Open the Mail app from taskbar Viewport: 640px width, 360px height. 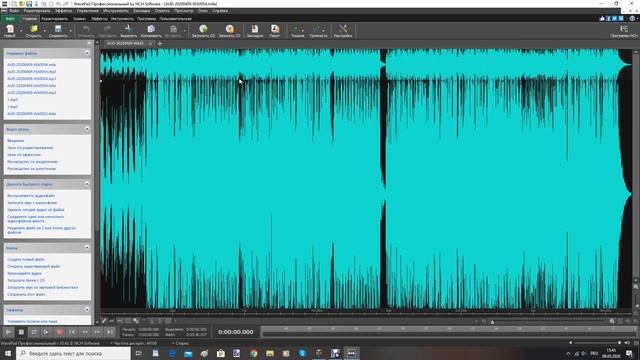pos(188,353)
